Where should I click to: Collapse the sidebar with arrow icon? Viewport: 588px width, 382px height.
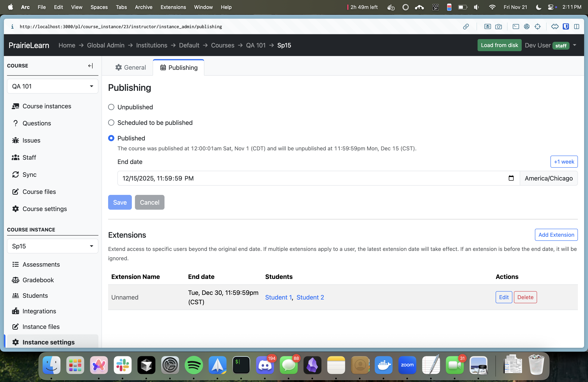coord(90,66)
